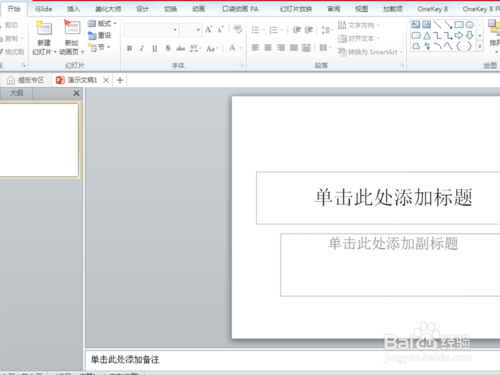Viewport: 500px width, 375px height.
Task: Open the Paragraph dialog launcher
Action: tap(402, 65)
